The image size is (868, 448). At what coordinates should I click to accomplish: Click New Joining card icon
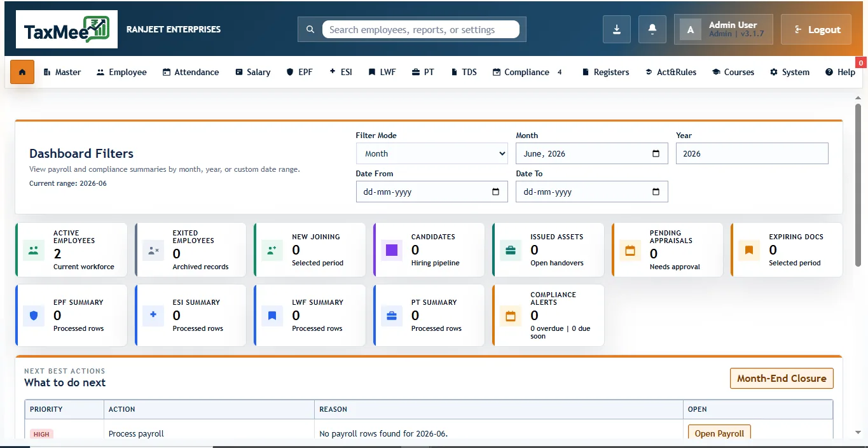coord(272,250)
